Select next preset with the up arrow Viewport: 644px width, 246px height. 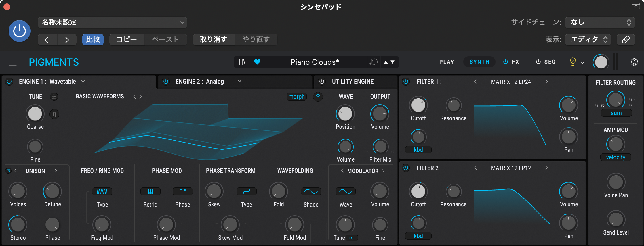click(x=386, y=62)
